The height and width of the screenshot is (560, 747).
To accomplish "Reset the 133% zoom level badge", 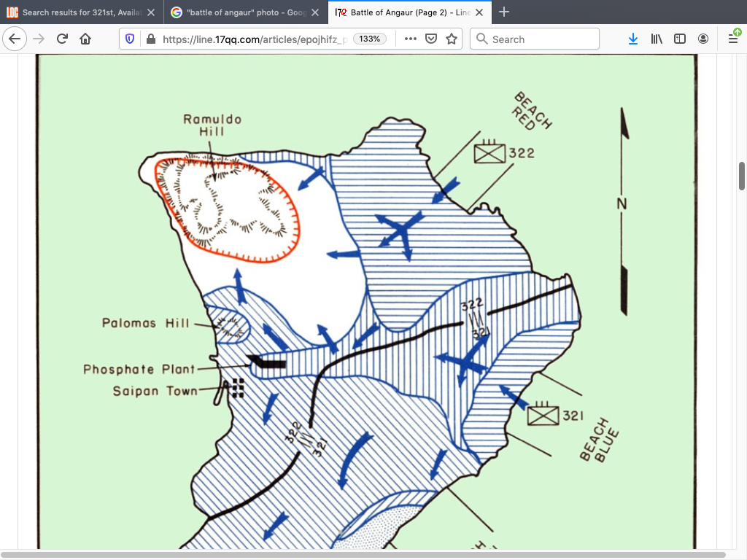I will tap(369, 39).
